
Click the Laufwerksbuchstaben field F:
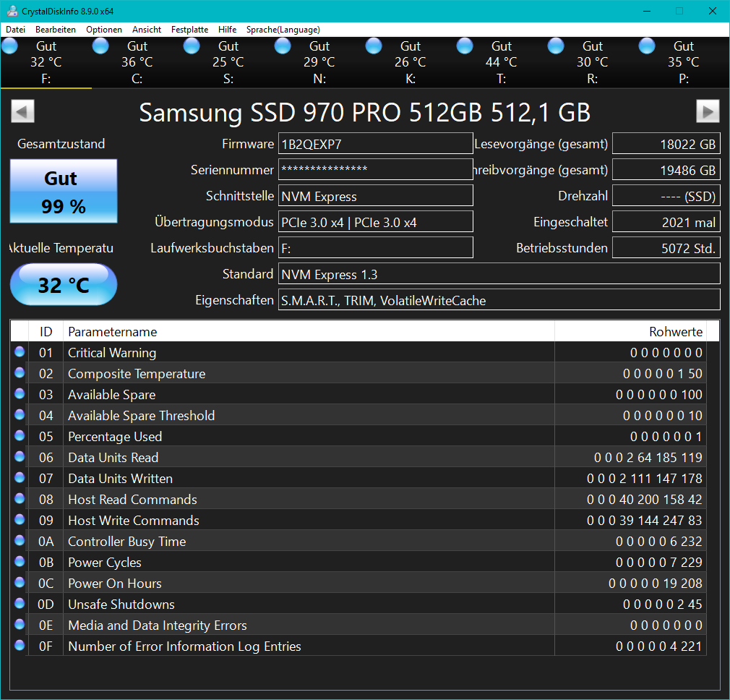[x=376, y=248]
